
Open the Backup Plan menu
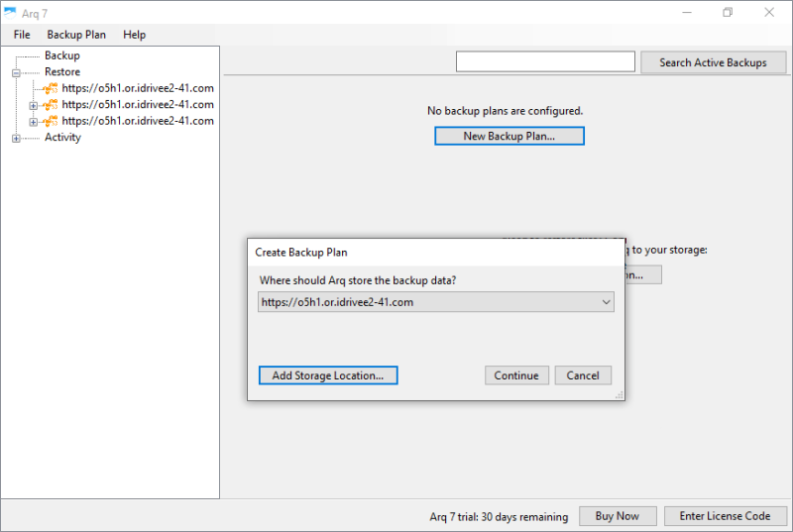[76, 35]
